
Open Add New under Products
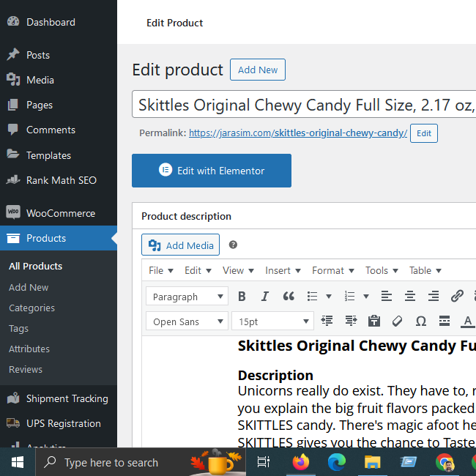(x=29, y=287)
